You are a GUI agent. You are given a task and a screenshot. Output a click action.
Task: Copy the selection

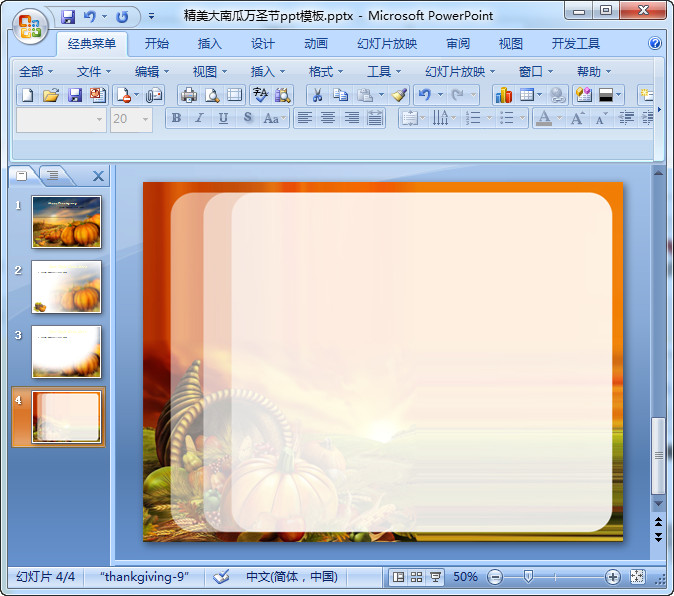click(340, 95)
